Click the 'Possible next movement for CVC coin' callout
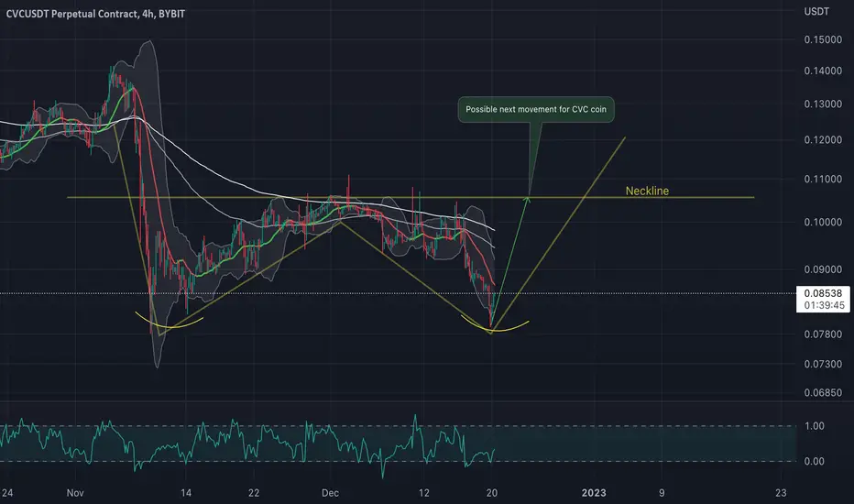The height and width of the screenshot is (504, 854). [536, 110]
